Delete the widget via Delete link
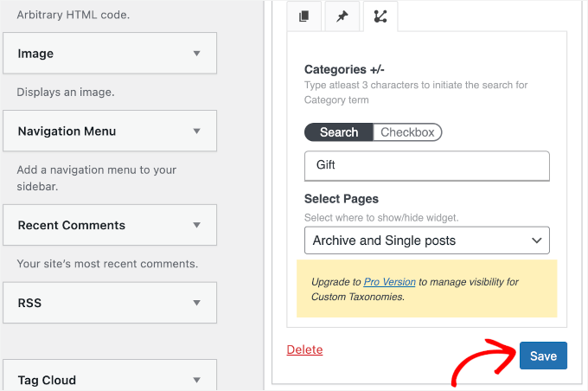The height and width of the screenshot is (391, 588). point(304,349)
